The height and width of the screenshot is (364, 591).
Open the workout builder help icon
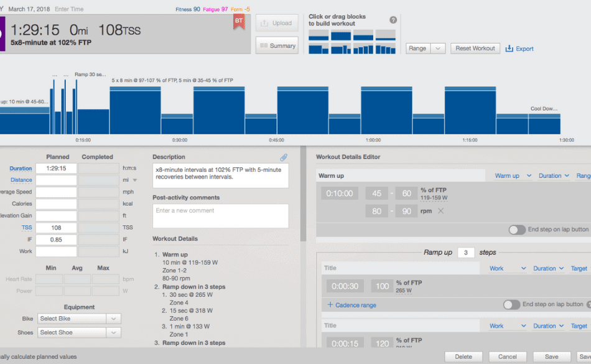coord(393,21)
